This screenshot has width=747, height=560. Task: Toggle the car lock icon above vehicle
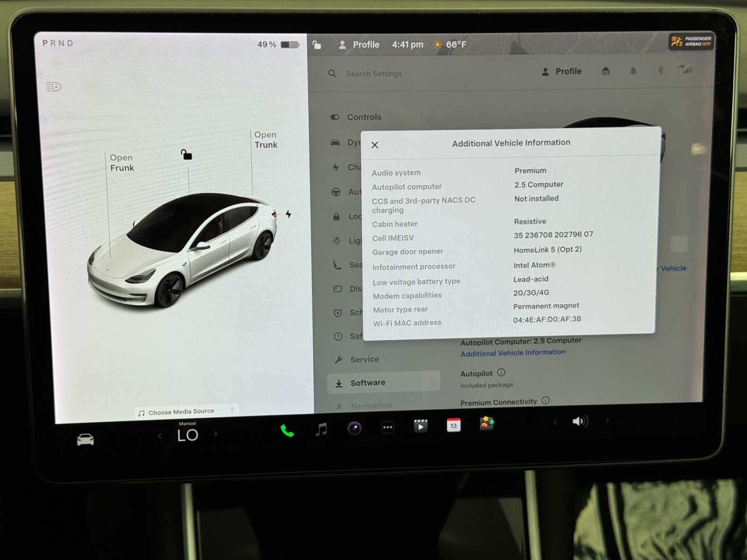point(187,154)
